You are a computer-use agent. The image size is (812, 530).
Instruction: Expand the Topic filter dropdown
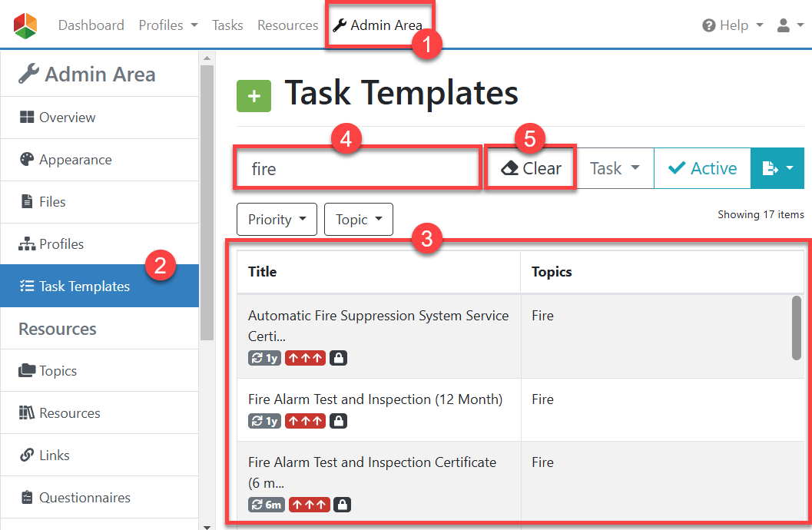[359, 220]
